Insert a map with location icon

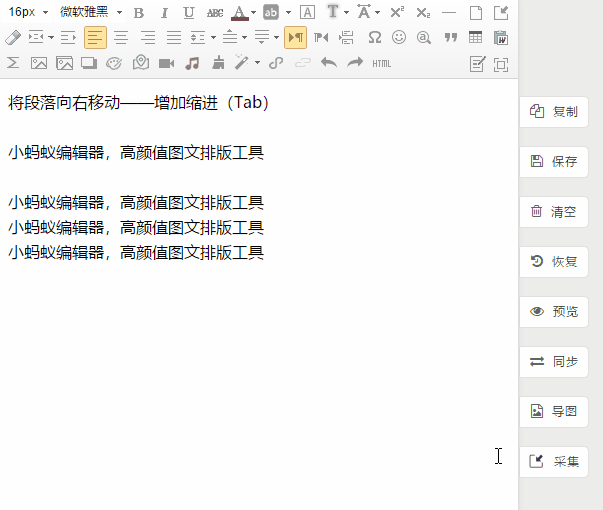click(x=141, y=63)
